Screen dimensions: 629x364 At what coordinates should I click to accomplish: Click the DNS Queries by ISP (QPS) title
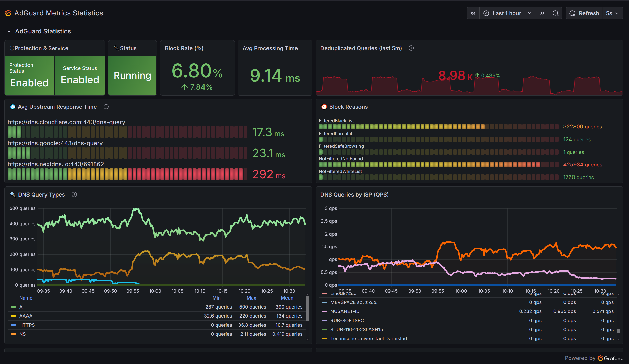(354, 194)
